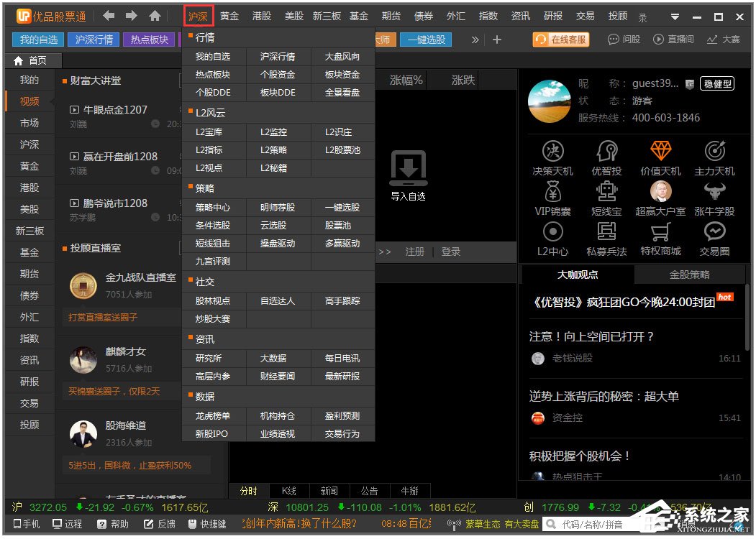The width and height of the screenshot is (756, 539).
Task: Choose L2监控 in the open menu
Action: [x=273, y=132]
